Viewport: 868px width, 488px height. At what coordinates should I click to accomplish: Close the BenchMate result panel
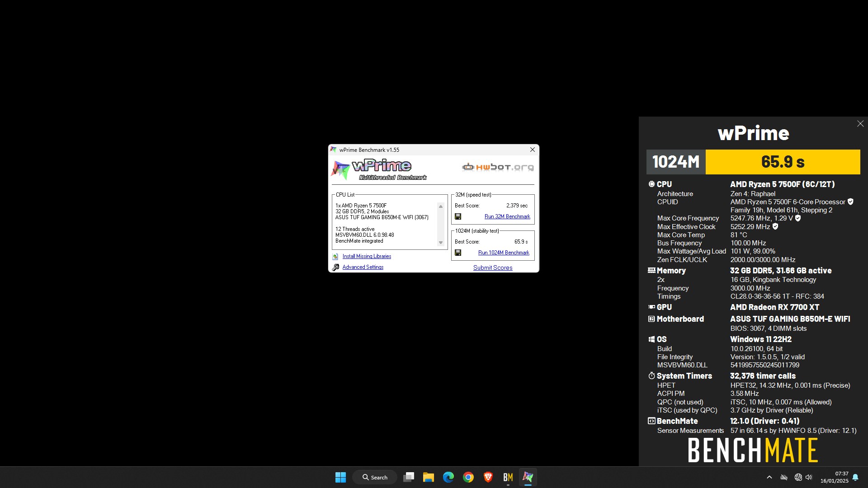click(860, 124)
